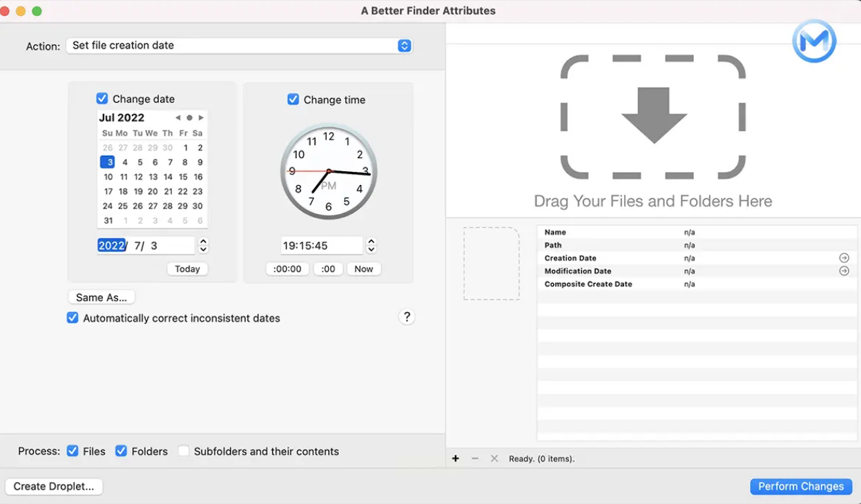Select July 3 in the calendar
Image resolution: width=861 pixels, height=504 pixels.
coord(108,162)
